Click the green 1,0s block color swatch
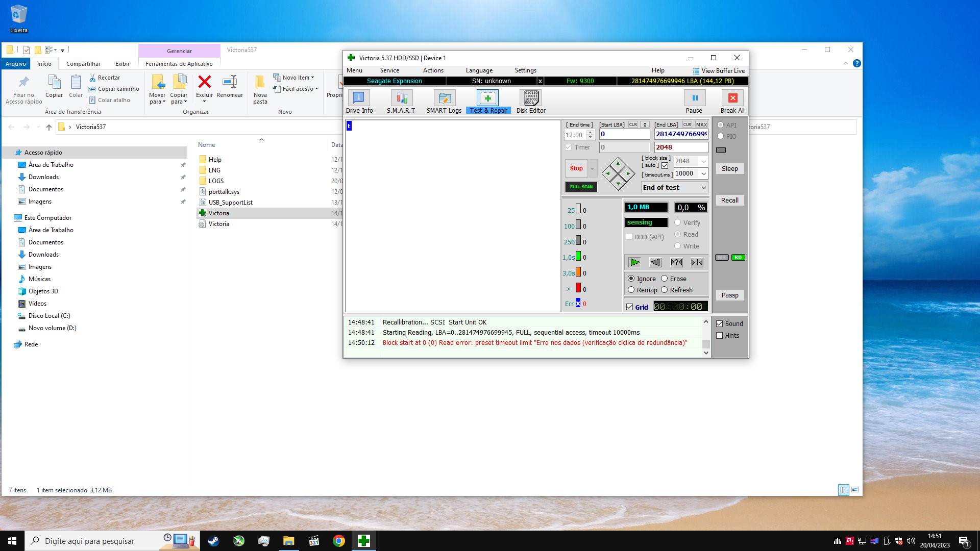This screenshot has height=551, width=980. [578, 256]
